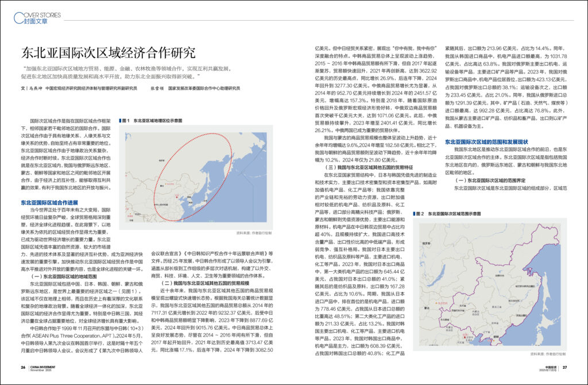
Task: Click the blue square marker beside 图1
Action: click(120, 121)
